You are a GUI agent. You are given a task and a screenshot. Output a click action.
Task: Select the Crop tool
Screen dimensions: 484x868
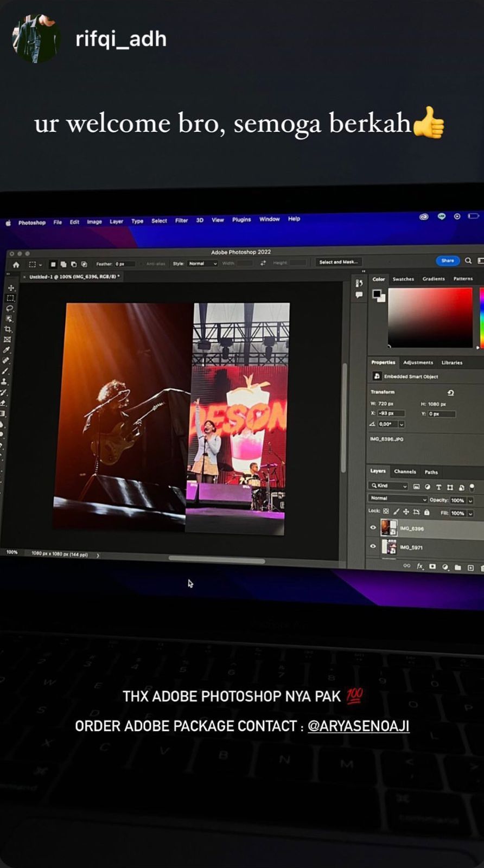(x=8, y=329)
